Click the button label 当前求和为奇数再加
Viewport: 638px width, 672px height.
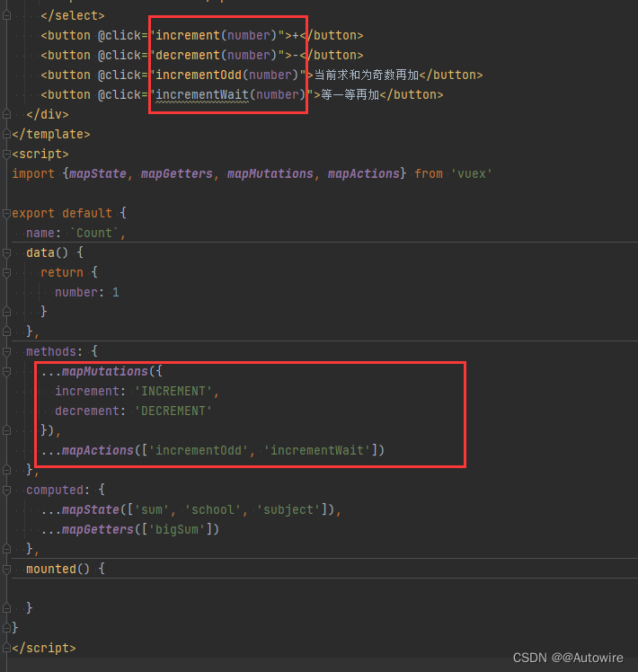click(367, 75)
